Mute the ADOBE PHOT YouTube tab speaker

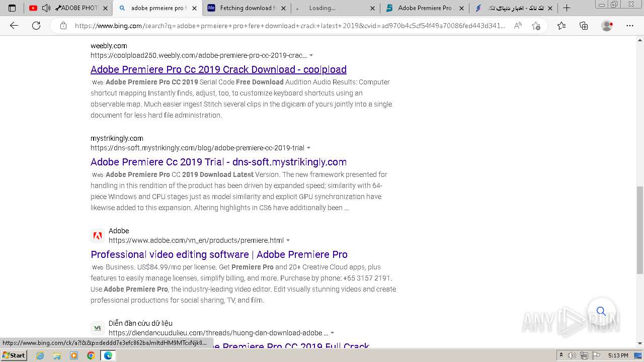(46, 8)
